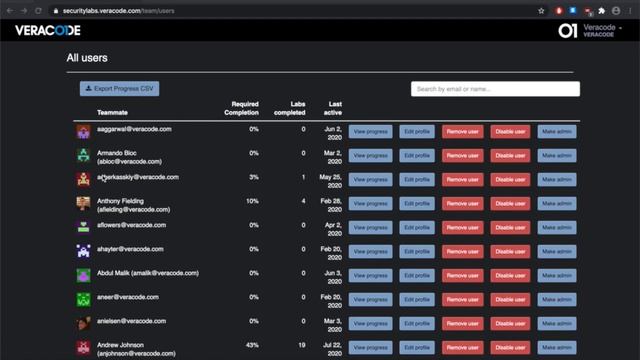Click the Labs completed column header
The width and height of the screenshot is (640, 360).
(x=289, y=108)
